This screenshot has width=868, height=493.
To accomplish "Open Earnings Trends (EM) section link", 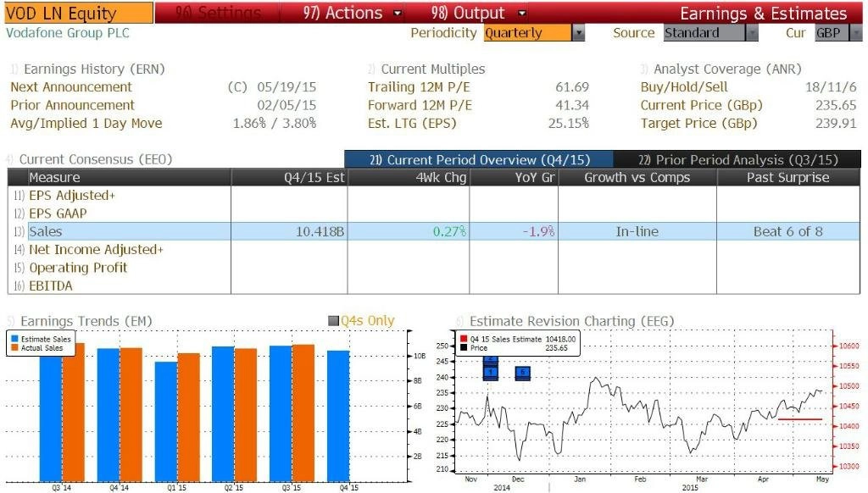I will 86,321.
